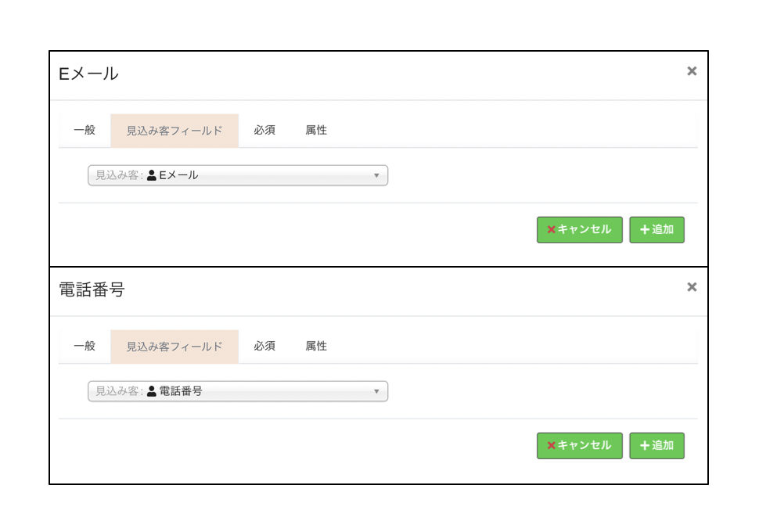Image resolution: width=759 pixels, height=532 pixels.
Task: Close the Eメール dialog with the X
Action: 692,71
